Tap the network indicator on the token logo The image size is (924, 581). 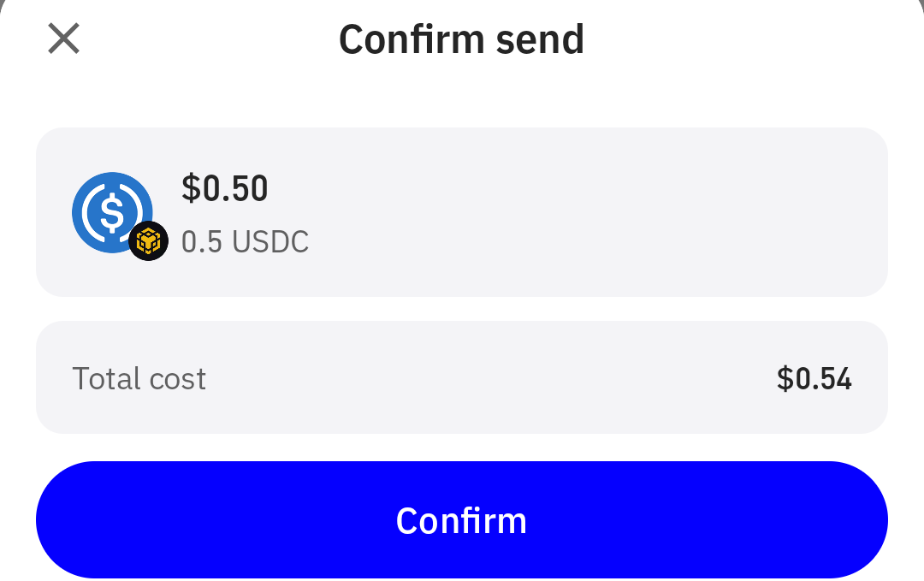point(148,242)
